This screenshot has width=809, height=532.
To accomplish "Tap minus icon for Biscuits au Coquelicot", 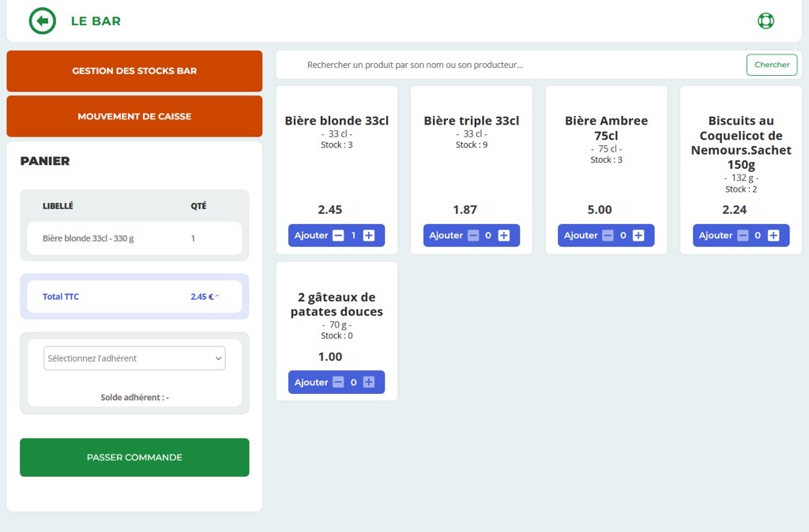I will pyautogui.click(x=743, y=235).
